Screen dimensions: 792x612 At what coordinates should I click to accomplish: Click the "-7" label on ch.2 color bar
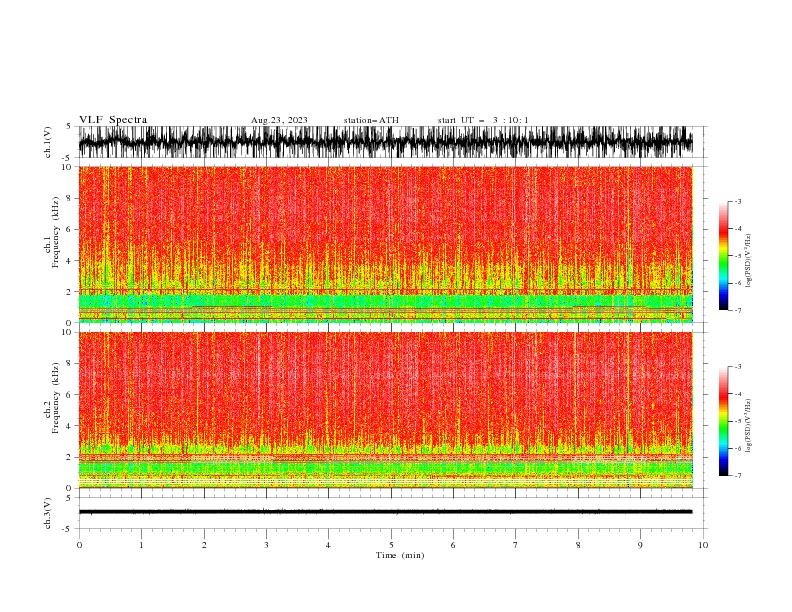tap(737, 475)
